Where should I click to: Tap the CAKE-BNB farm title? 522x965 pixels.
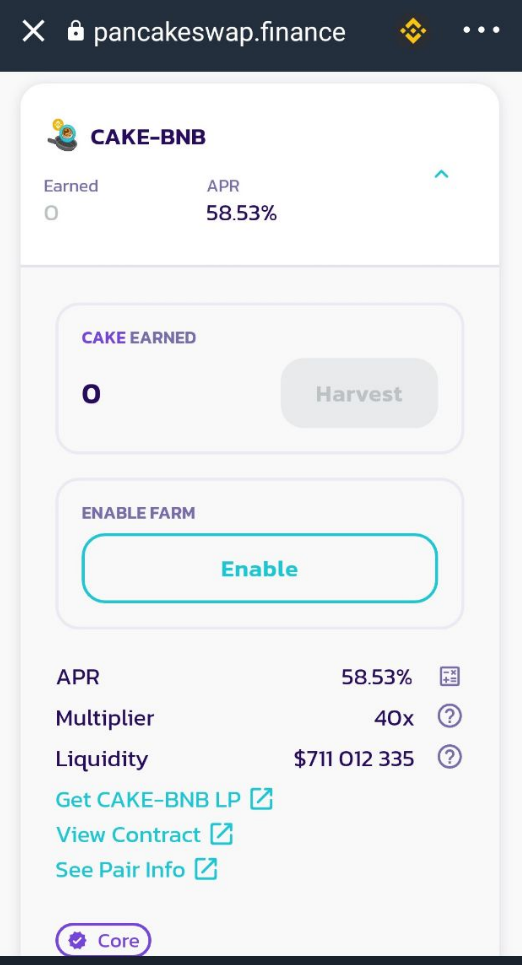148,137
